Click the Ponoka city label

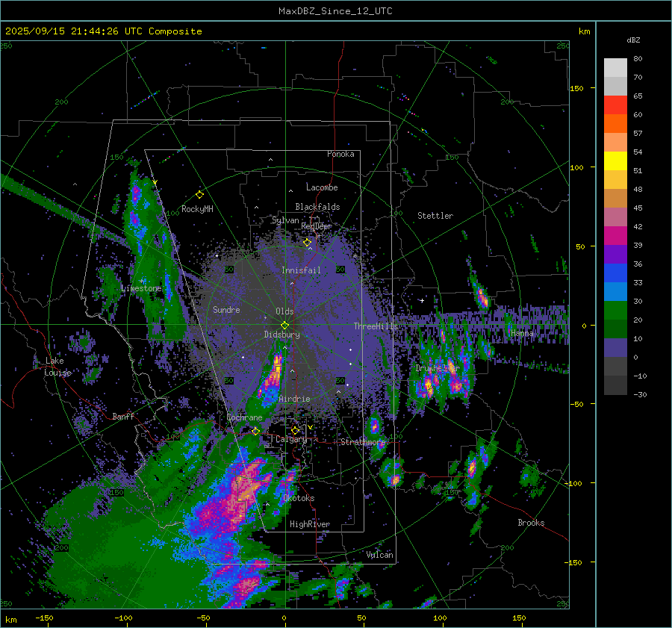click(340, 154)
